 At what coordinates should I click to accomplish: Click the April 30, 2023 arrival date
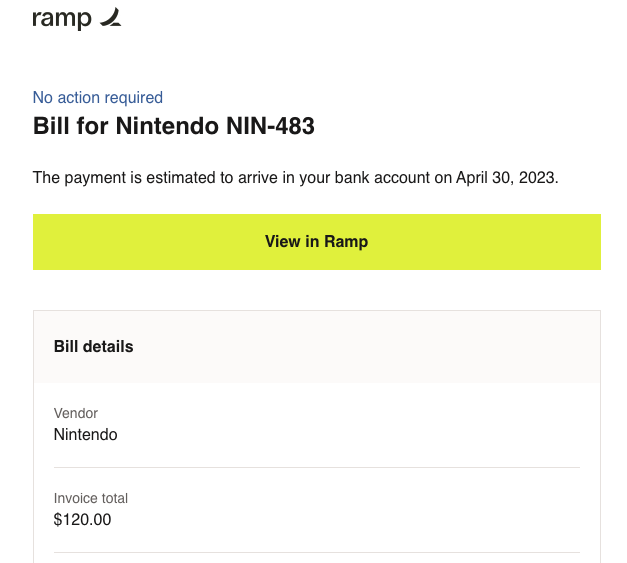(507, 178)
